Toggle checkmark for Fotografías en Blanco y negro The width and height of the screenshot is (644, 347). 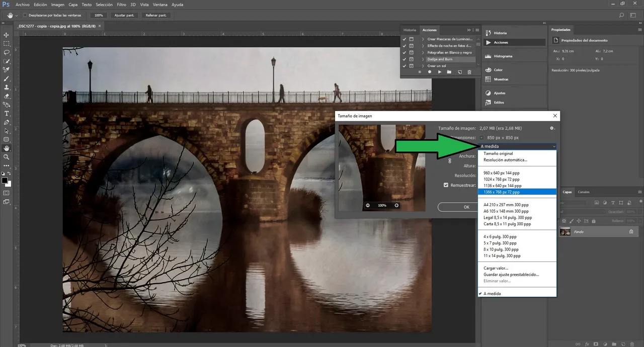(x=405, y=52)
